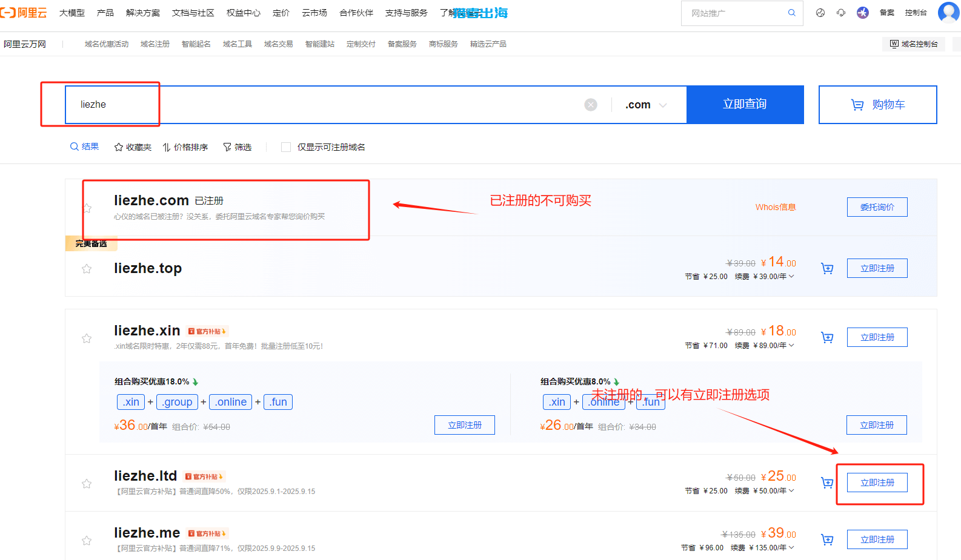
Task: Favorite liezhe.xin with its star icon
Action: click(x=87, y=338)
